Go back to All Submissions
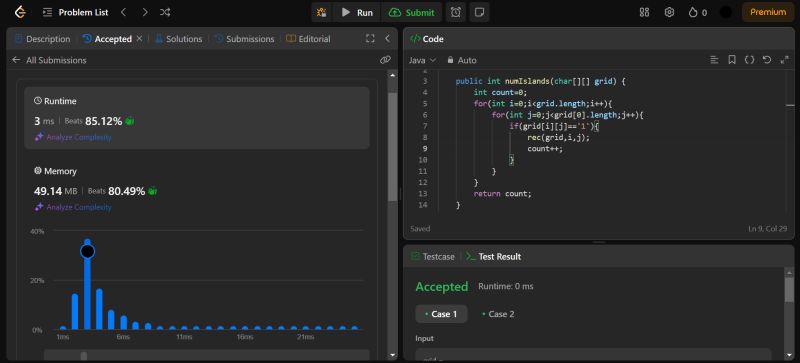800x363 pixels. (49, 60)
